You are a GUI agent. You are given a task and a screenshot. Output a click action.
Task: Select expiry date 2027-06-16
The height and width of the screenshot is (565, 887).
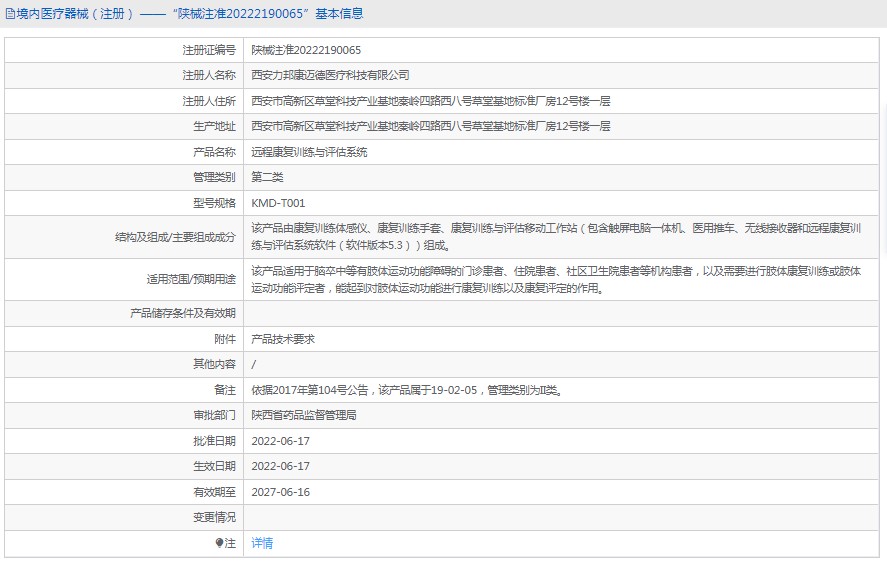(x=281, y=492)
